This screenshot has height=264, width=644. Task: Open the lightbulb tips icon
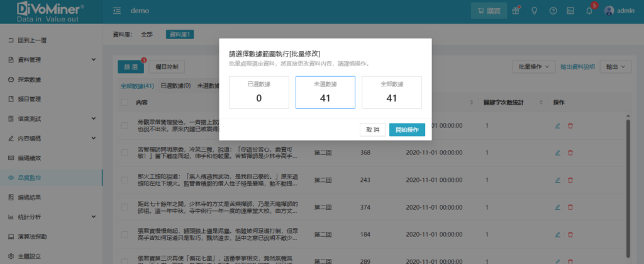pyautogui.click(x=535, y=11)
